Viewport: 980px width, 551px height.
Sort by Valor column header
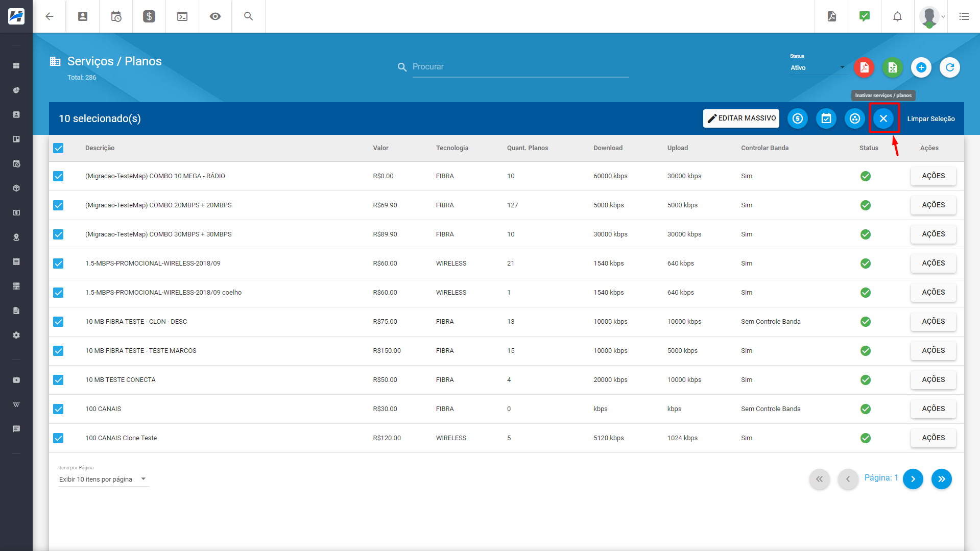(x=380, y=148)
